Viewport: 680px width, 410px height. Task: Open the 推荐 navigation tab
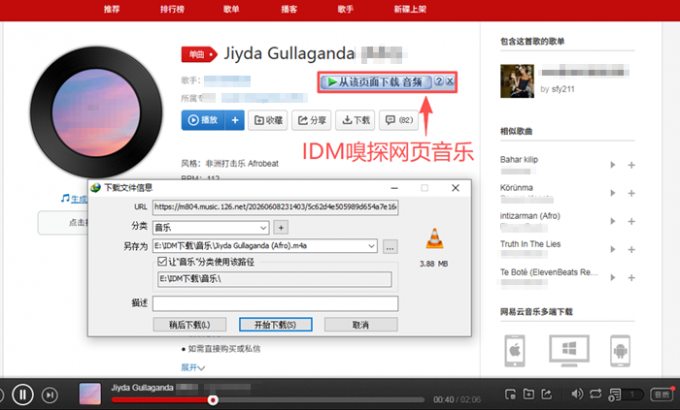pyautogui.click(x=111, y=9)
